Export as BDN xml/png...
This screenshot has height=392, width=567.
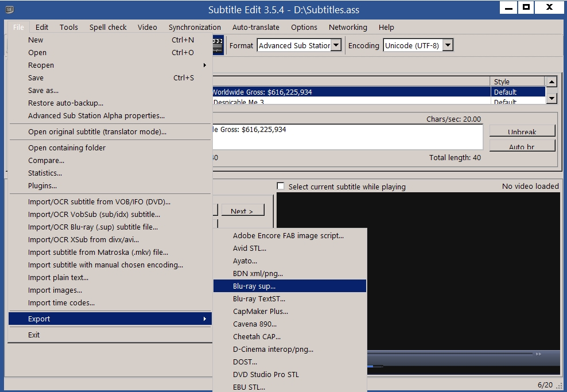[290, 273]
